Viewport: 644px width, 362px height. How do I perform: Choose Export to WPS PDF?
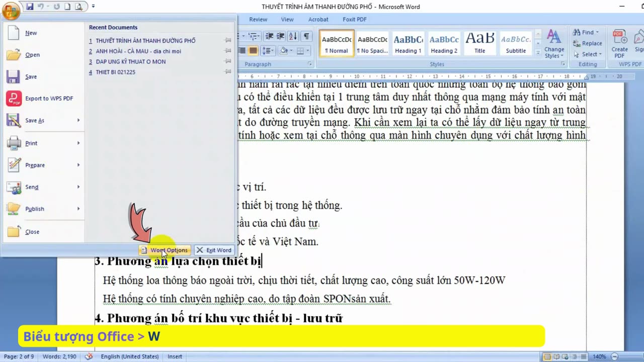pos(43,99)
